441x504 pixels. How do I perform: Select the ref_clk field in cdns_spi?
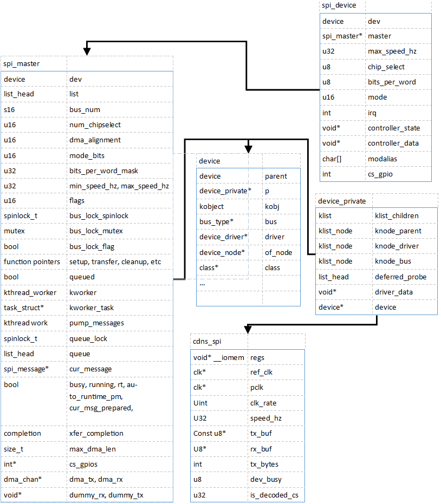tap(261, 372)
